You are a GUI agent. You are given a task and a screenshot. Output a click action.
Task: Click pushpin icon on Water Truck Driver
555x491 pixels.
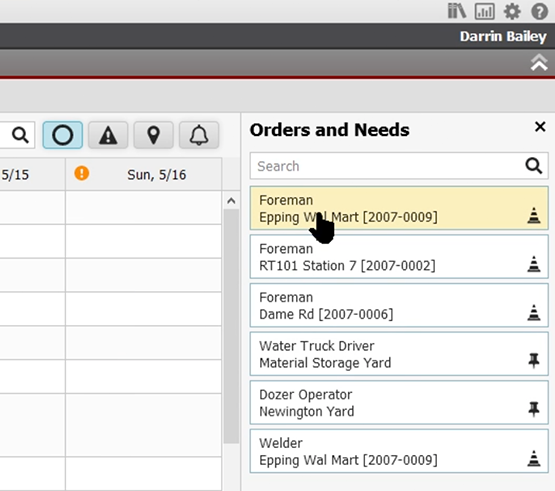pyautogui.click(x=533, y=360)
